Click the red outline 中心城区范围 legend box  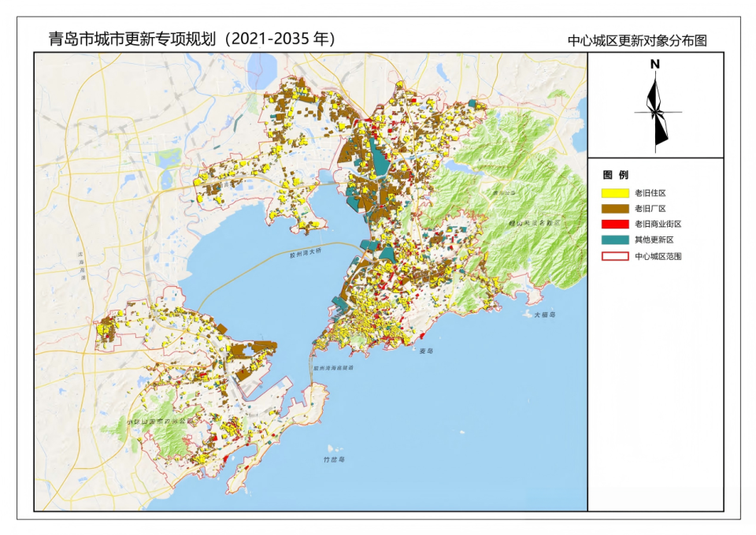[615, 256]
